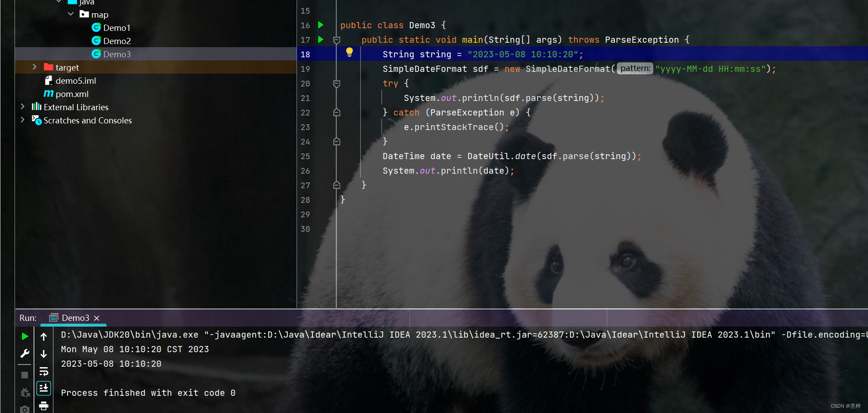The height and width of the screenshot is (413, 868).
Task: Click console output Mon May 08 line
Action: pyautogui.click(x=135, y=349)
